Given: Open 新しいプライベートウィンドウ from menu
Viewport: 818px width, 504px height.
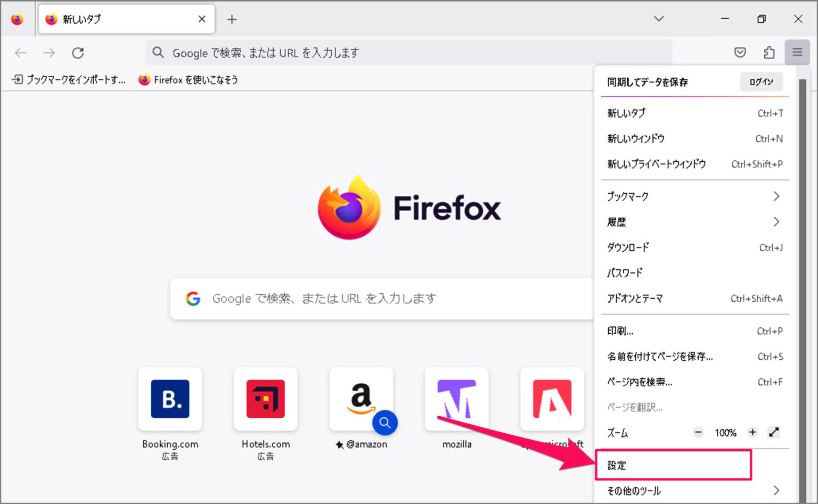Looking at the screenshot, I should coord(694,164).
